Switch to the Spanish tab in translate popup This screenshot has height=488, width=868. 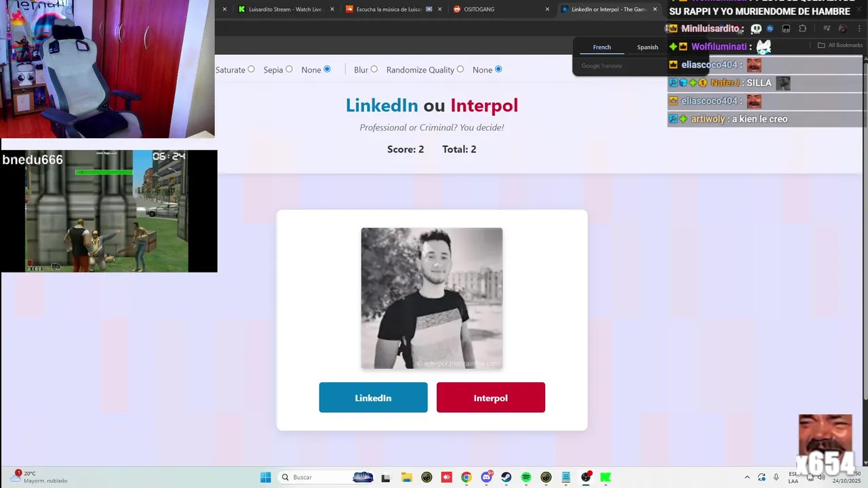[648, 47]
